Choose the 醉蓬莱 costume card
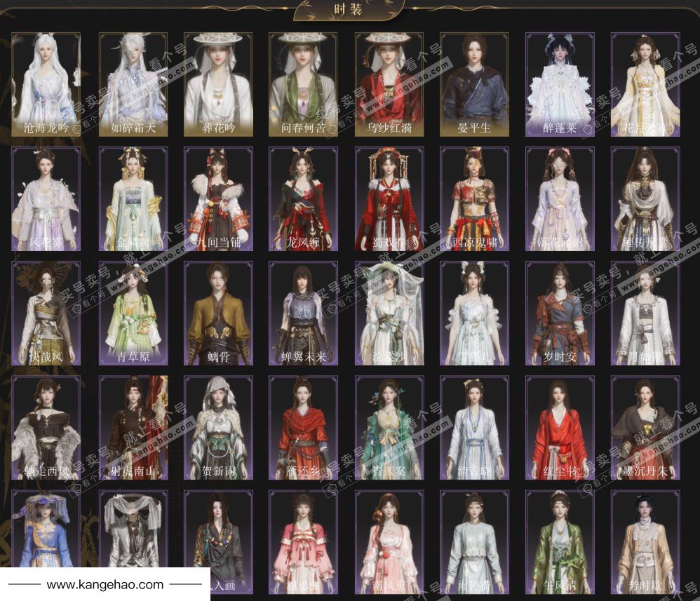700x601 pixels. click(x=560, y=84)
